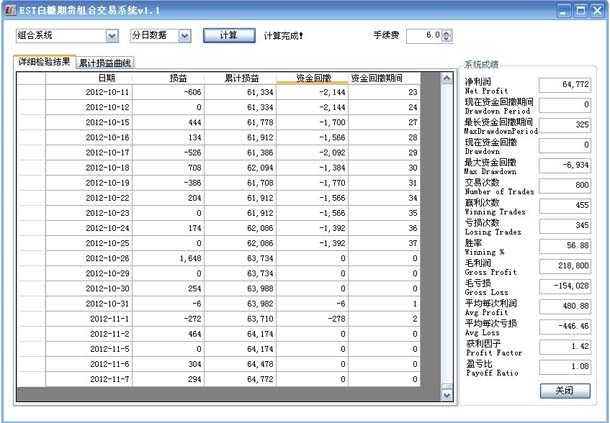Viewport: 610px width, 423px height.
Task: Click the 手续费 input field
Action: pyautogui.click(x=416, y=35)
